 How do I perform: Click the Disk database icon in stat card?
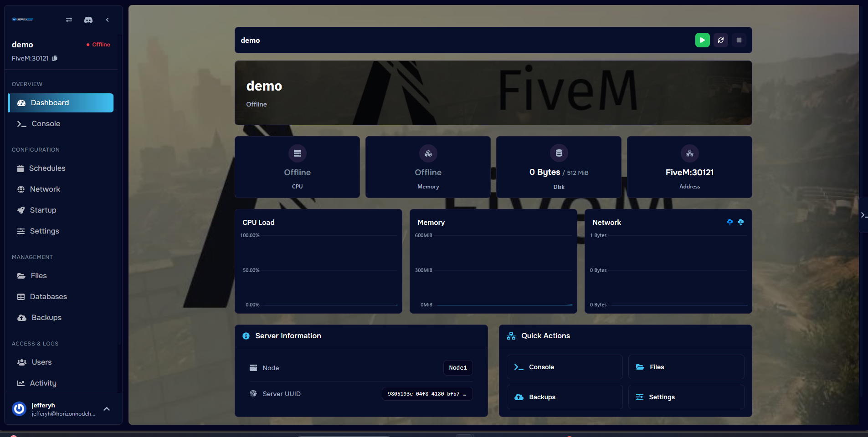tap(559, 153)
